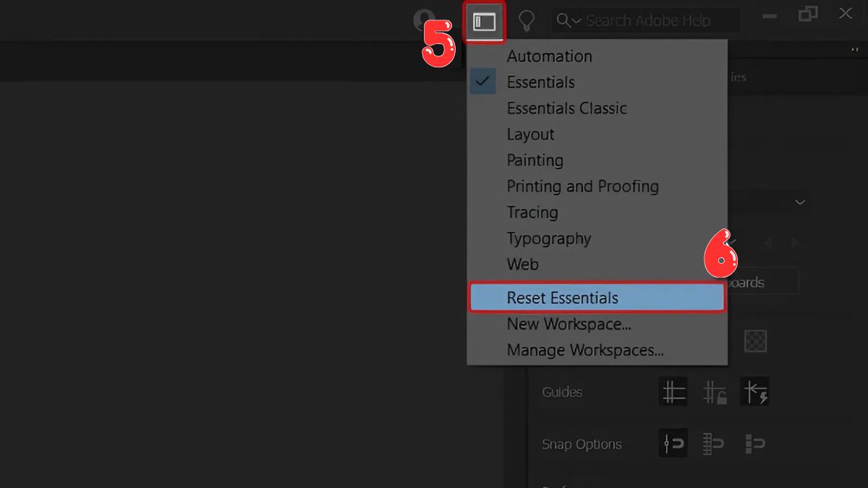Toggle the show guides icon
Image resolution: width=868 pixels, height=488 pixels.
click(x=673, y=392)
